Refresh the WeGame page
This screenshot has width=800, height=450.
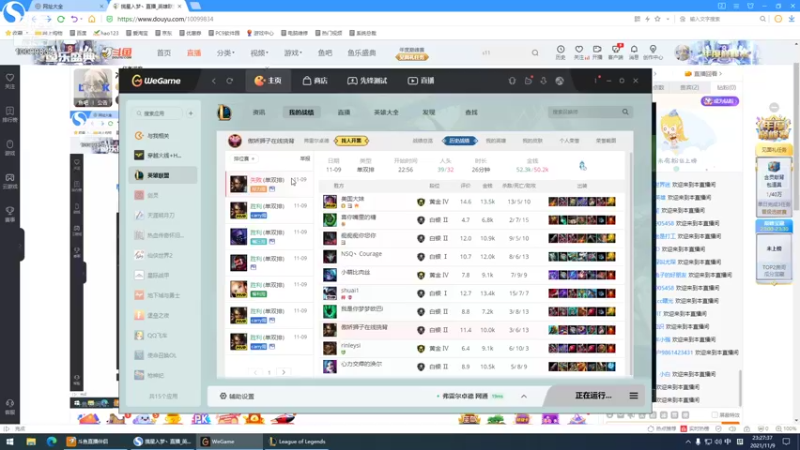(x=230, y=81)
